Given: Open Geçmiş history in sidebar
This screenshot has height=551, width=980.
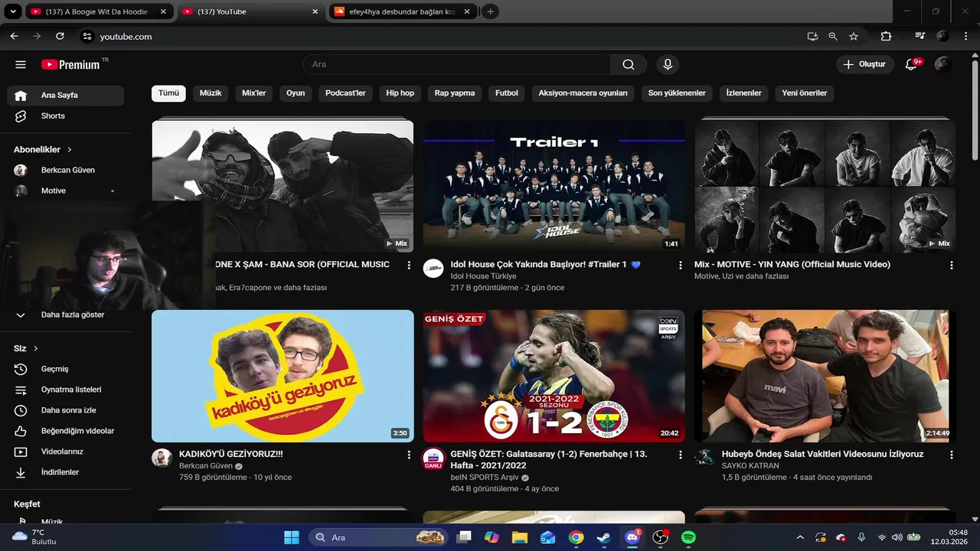Looking at the screenshot, I should point(66,369).
